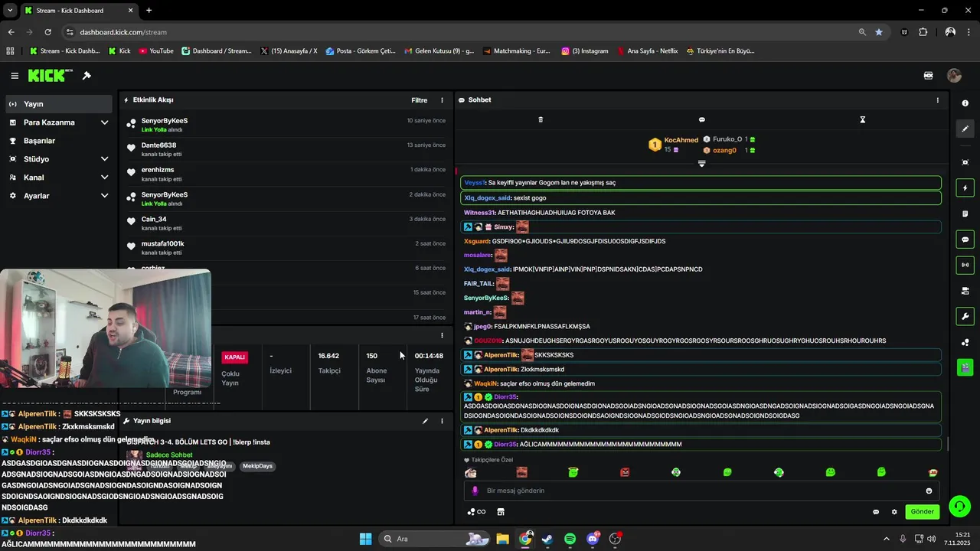
Task: Click the channel points infinity icon below chat
Action: 476,512
